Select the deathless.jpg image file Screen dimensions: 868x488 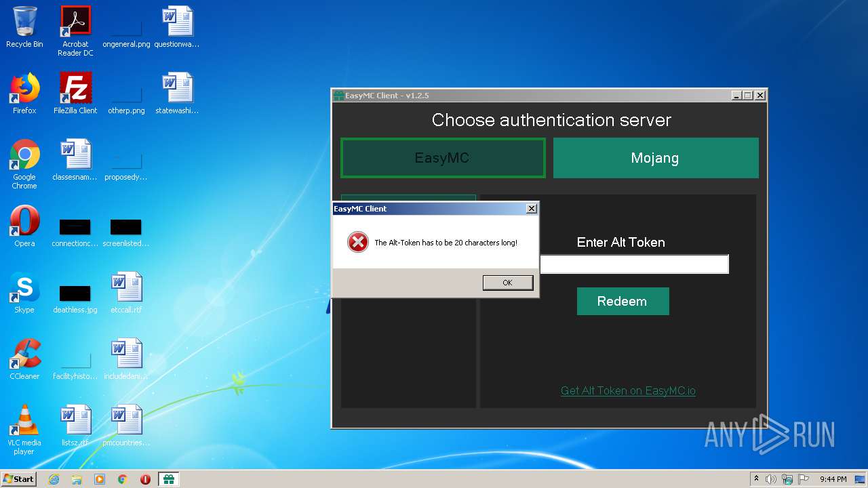(75, 298)
